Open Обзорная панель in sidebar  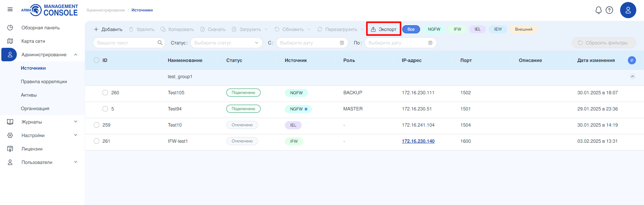41,28
